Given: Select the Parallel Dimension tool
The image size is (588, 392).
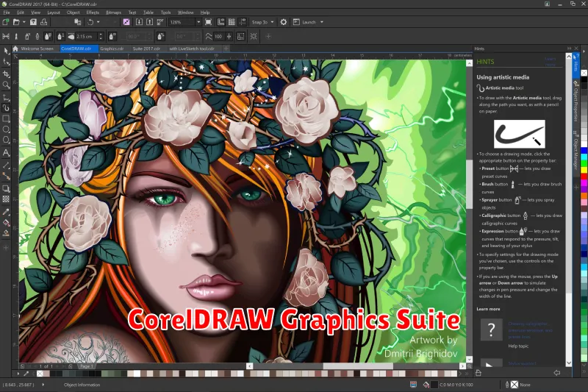Looking at the screenshot, I should pos(6,165).
